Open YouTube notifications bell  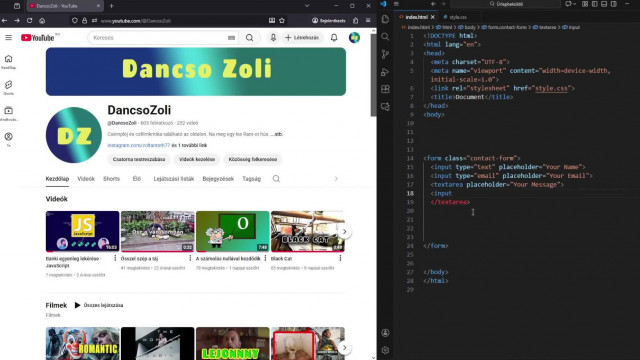click(334, 38)
